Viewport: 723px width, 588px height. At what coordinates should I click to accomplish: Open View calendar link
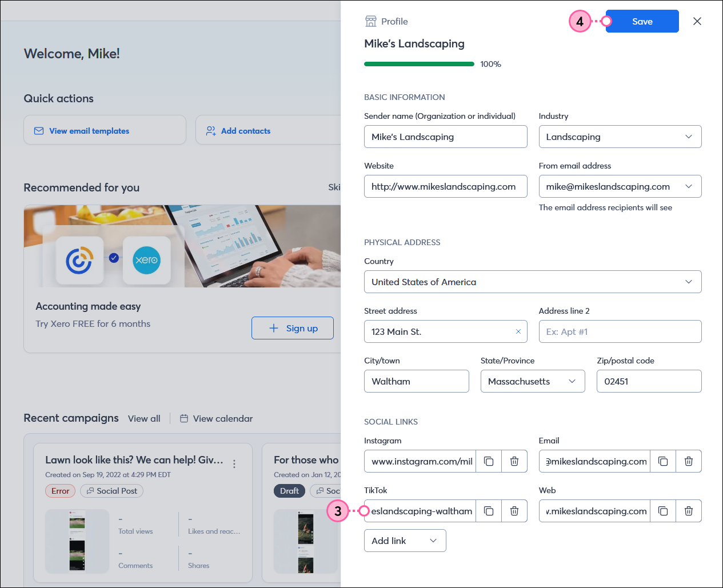click(x=216, y=418)
